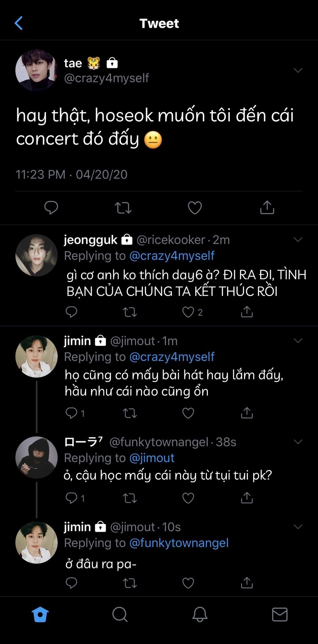The image size is (318, 644).
Task: Retweet tae's main tweet
Action: point(123,208)
